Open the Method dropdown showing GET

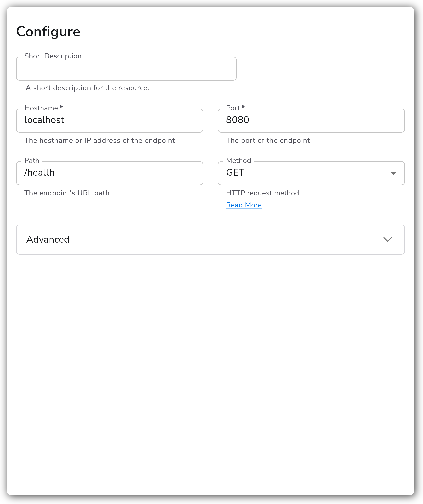click(311, 173)
